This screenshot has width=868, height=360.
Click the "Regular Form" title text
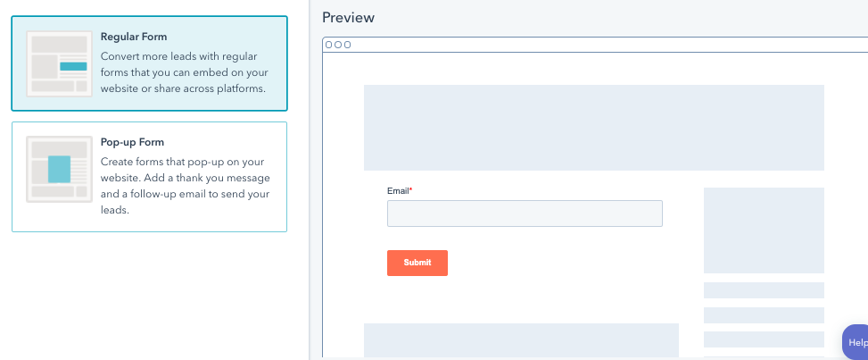134,37
